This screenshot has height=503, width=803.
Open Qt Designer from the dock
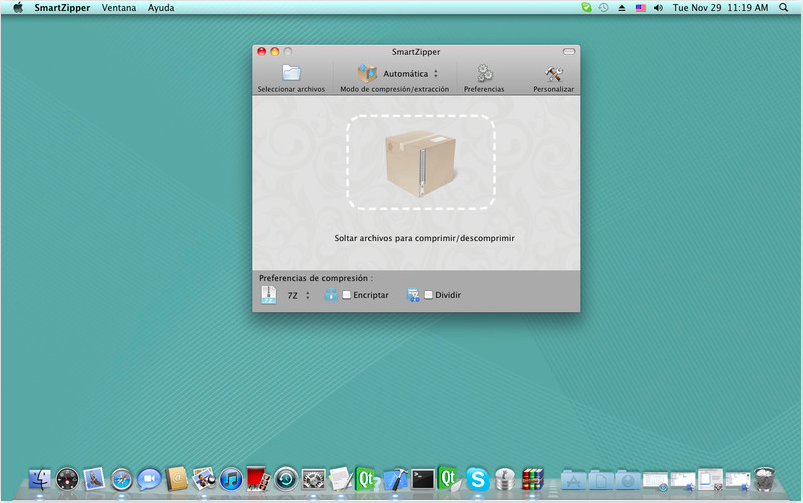point(450,479)
